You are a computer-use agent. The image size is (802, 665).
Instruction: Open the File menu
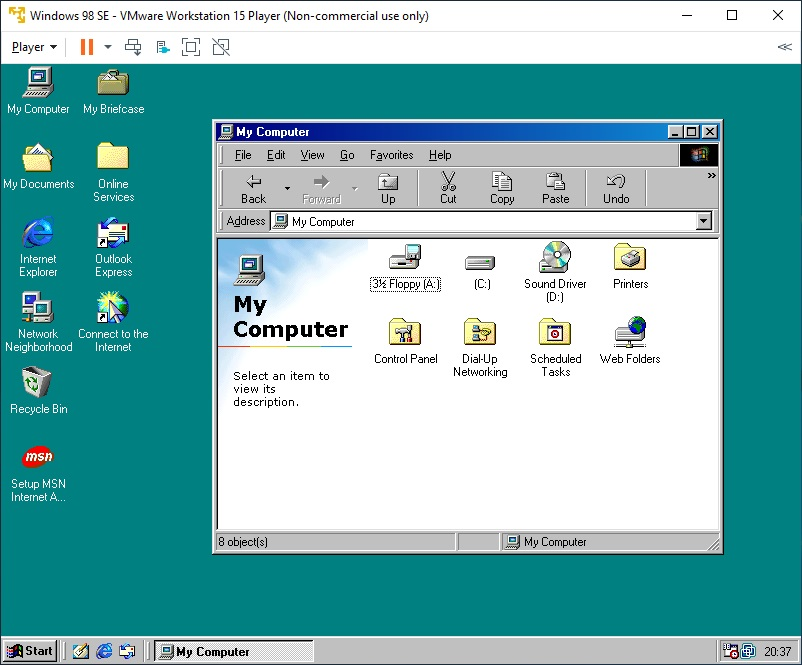pyautogui.click(x=243, y=155)
